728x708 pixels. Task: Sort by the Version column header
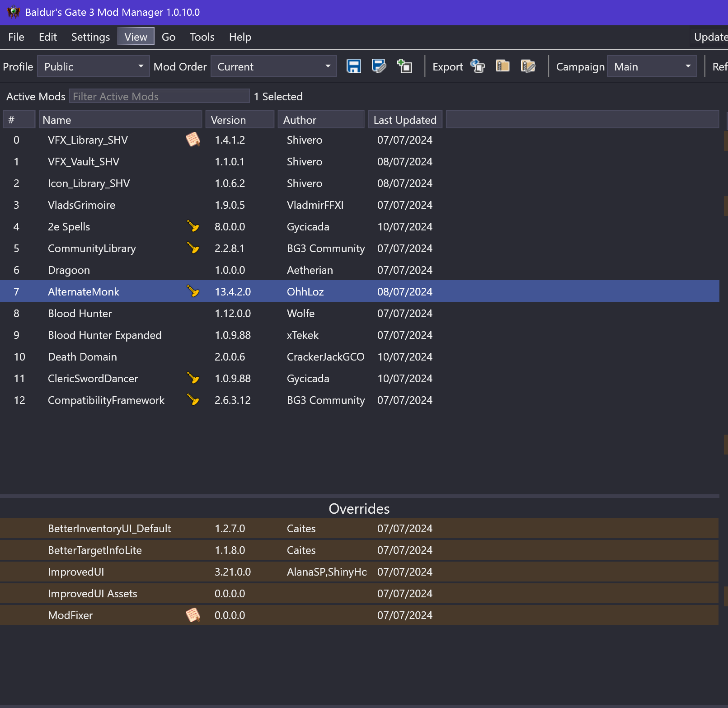point(240,120)
